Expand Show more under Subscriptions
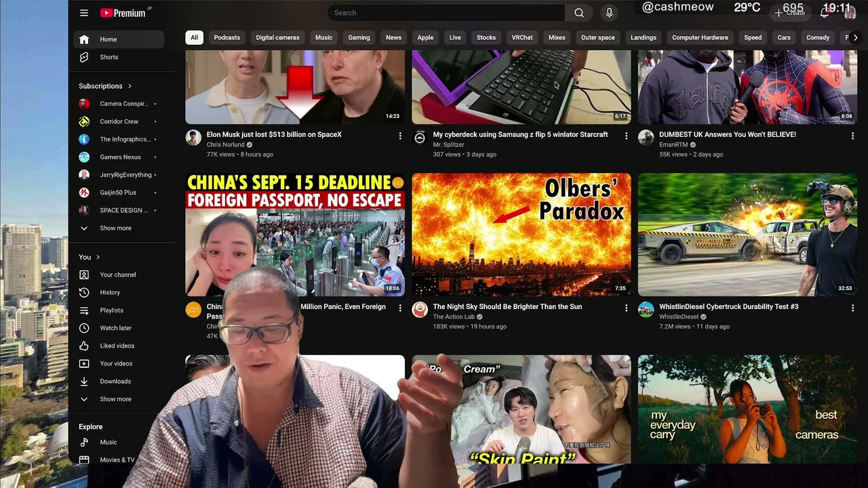 point(119,228)
